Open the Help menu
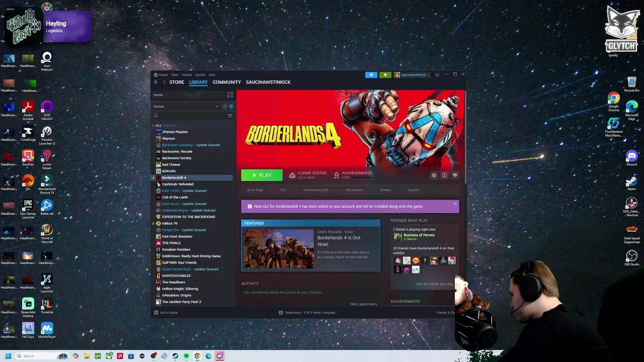Image resolution: width=644 pixels, height=362 pixels. pyautogui.click(x=212, y=75)
